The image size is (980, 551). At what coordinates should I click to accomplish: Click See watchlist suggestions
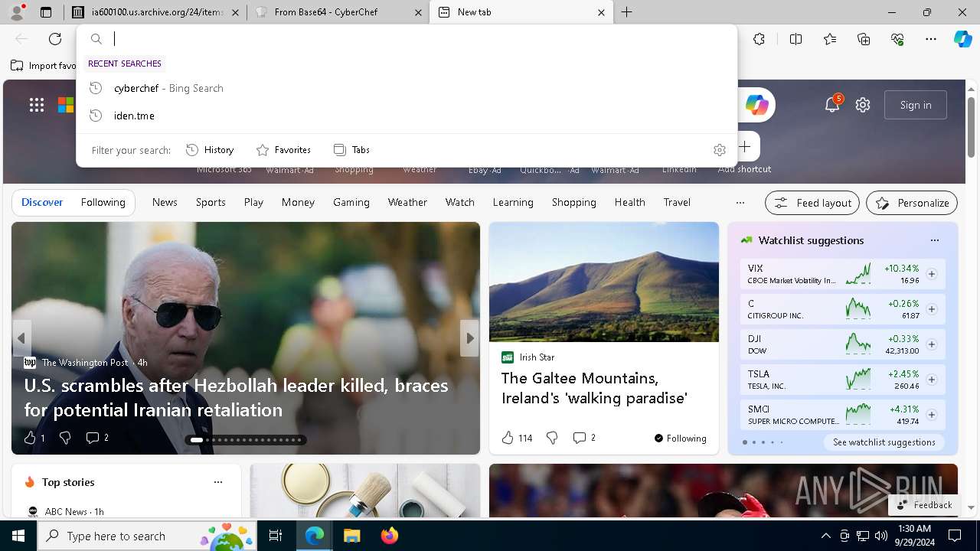pyautogui.click(x=884, y=442)
